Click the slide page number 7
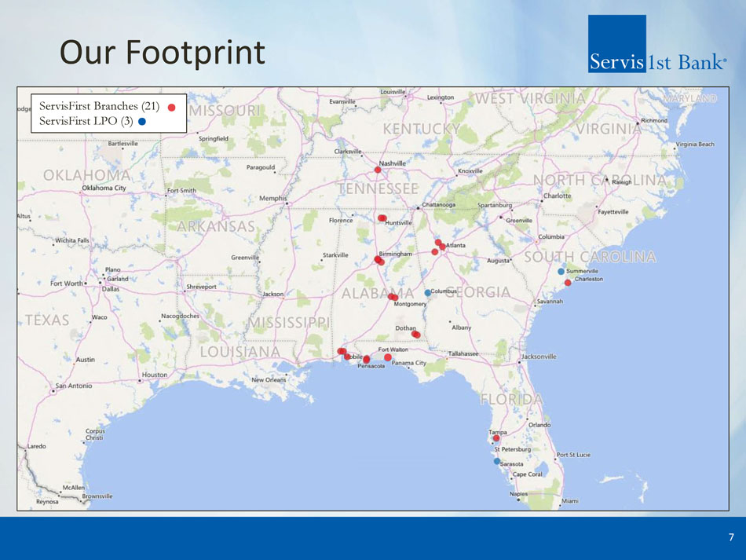746x560 pixels. point(730,537)
